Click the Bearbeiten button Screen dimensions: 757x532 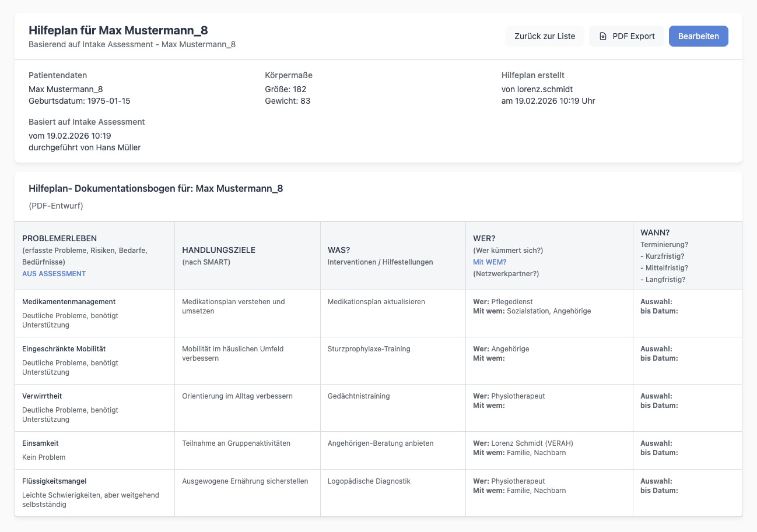coord(698,36)
